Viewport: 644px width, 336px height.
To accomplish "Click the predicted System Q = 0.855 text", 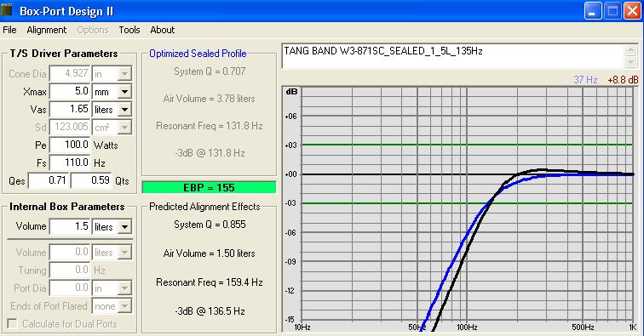I will [210, 225].
